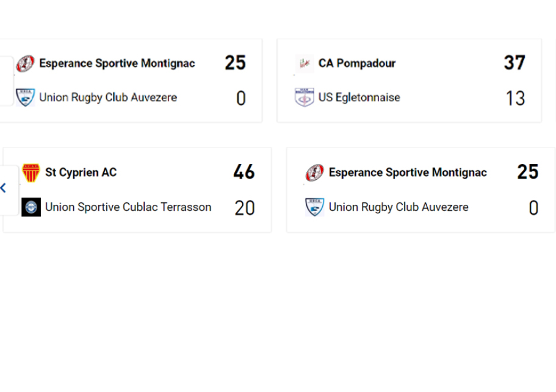This screenshot has width=556, height=392.
Task: Click Montignac's score of 25 beside Pompadour card
Action: click(235, 63)
